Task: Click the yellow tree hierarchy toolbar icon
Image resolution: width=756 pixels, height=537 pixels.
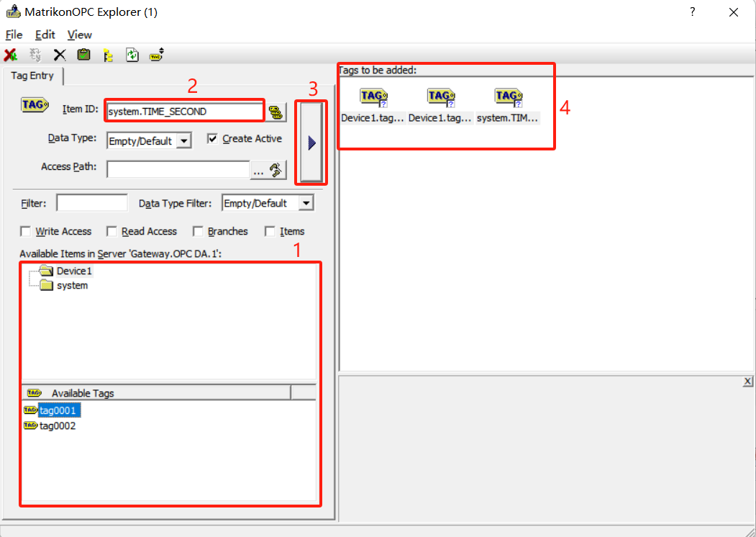Action: coord(108,55)
